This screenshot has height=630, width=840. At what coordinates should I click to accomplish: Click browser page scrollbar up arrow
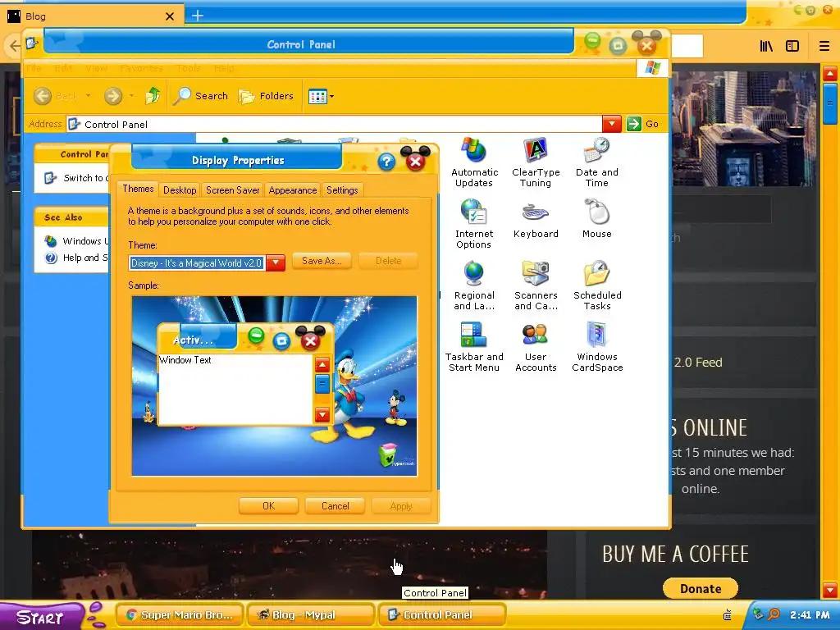[830, 74]
